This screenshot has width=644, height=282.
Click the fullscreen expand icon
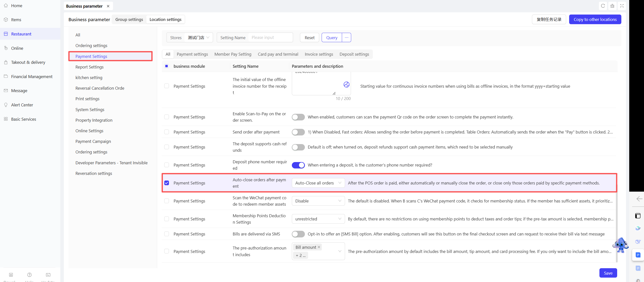click(x=622, y=6)
